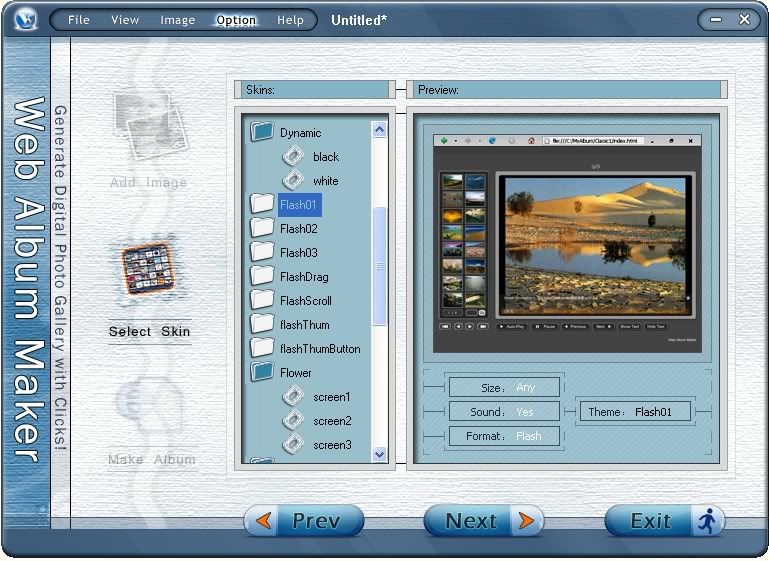
Task: Click the orange left arrow on Prev
Action: (x=264, y=520)
